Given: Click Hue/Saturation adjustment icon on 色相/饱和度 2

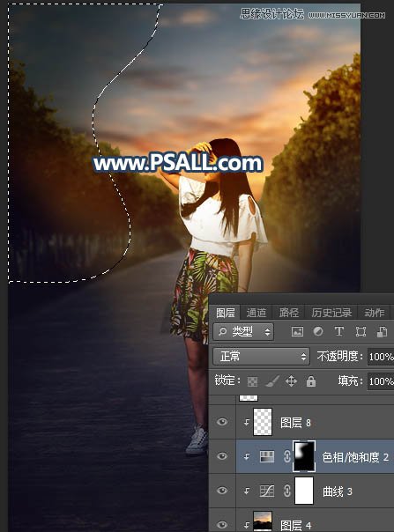Looking at the screenshot, I should pos(267,456).
